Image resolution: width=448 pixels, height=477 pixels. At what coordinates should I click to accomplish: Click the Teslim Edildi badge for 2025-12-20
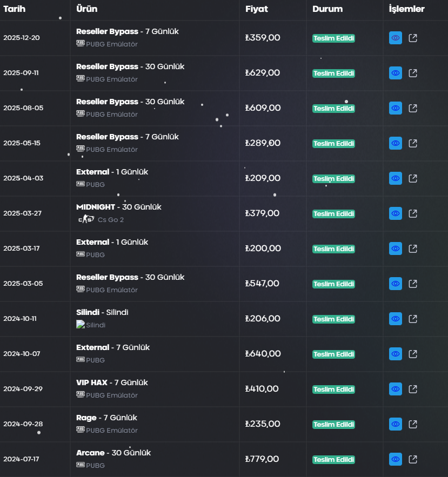[x=333, y=38]
